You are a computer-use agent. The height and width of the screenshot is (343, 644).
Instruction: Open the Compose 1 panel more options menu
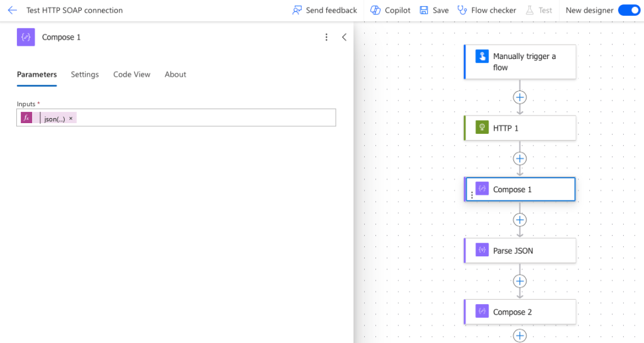coord(326,37)
